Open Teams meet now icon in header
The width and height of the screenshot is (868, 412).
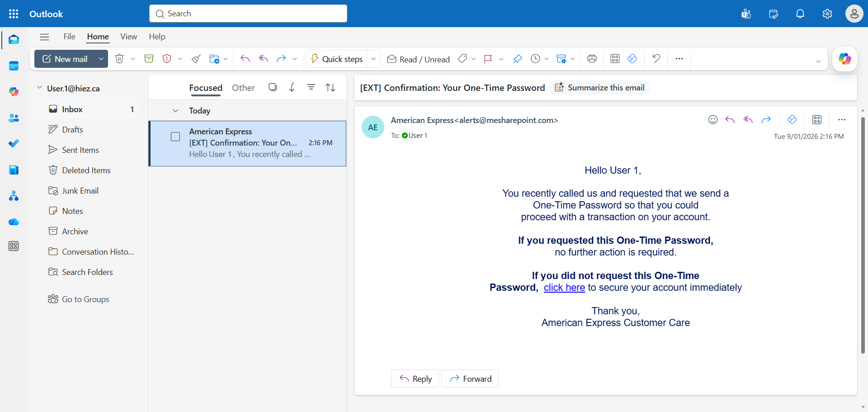point(746,14)
